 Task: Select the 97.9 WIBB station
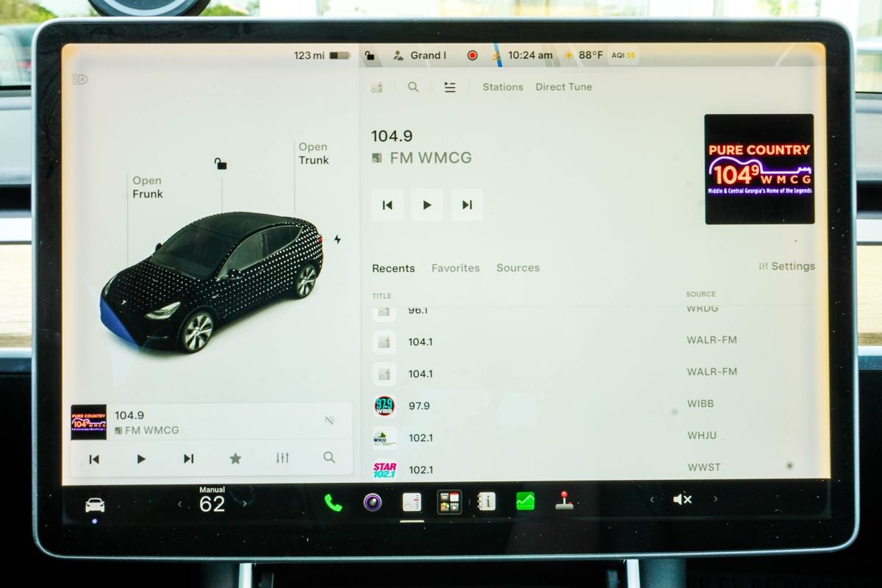click(x=592, y=405)
